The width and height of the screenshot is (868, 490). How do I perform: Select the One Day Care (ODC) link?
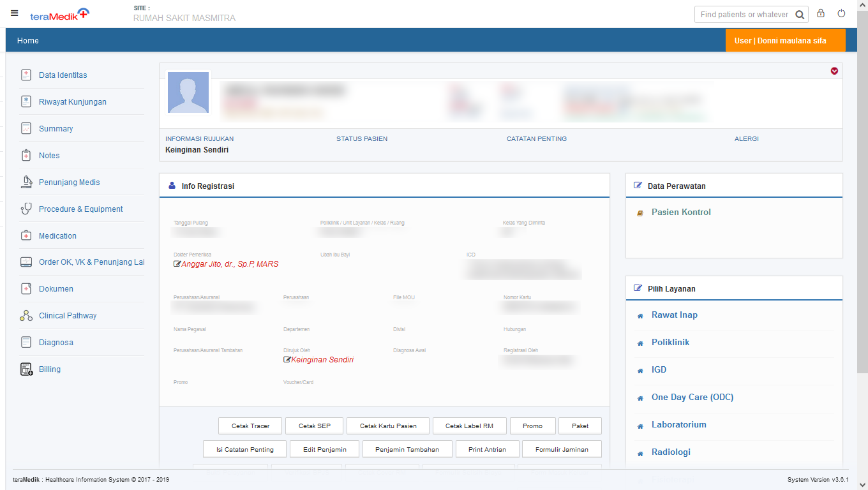(x=692, y=397)
